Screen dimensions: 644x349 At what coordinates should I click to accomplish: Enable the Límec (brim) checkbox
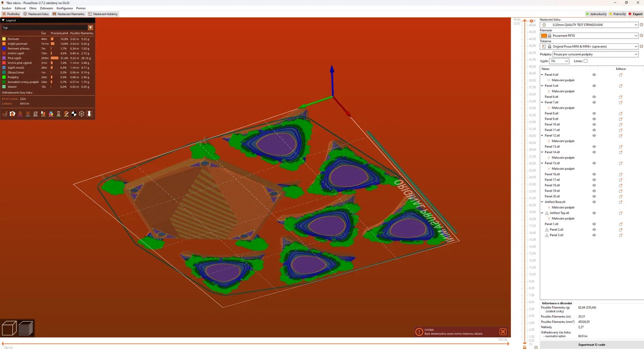pyautogui.click(x=586, y=61)
